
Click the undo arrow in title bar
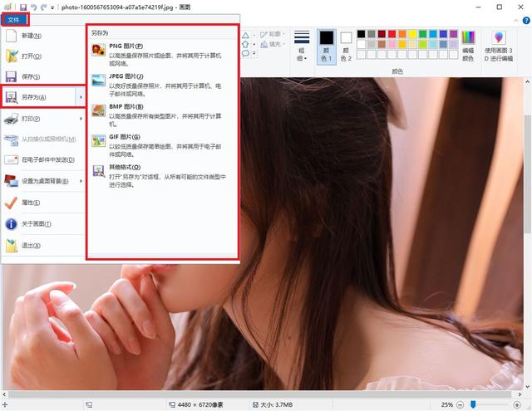tap(33, 7)
